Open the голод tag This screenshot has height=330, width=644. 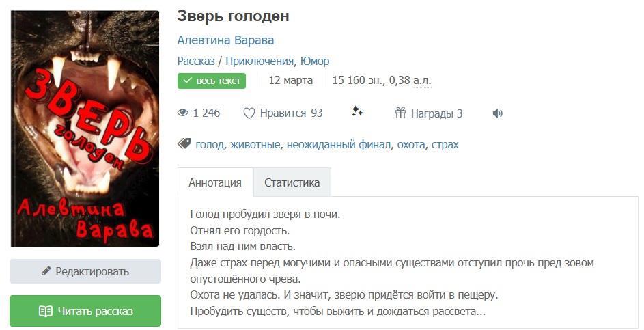coord(210,145)
